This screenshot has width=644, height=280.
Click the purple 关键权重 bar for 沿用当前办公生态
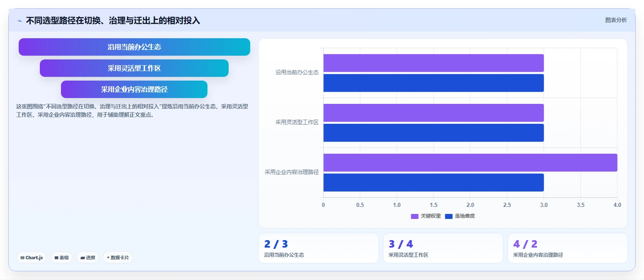pos(434,63)
